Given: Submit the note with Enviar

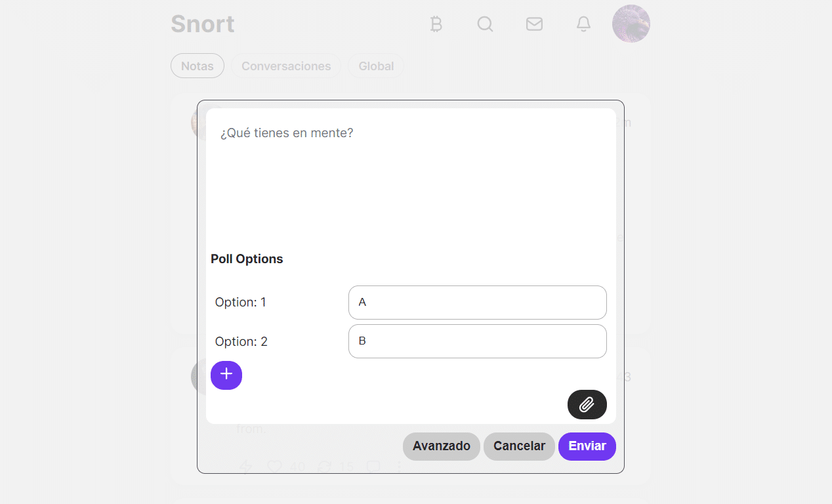Looking at the screenshot, I should point(587,446).
